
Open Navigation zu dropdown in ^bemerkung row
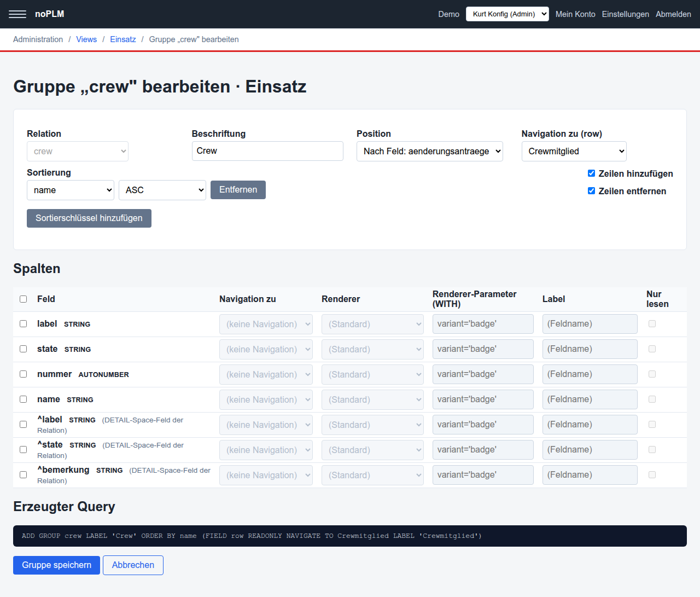[266, 476]
